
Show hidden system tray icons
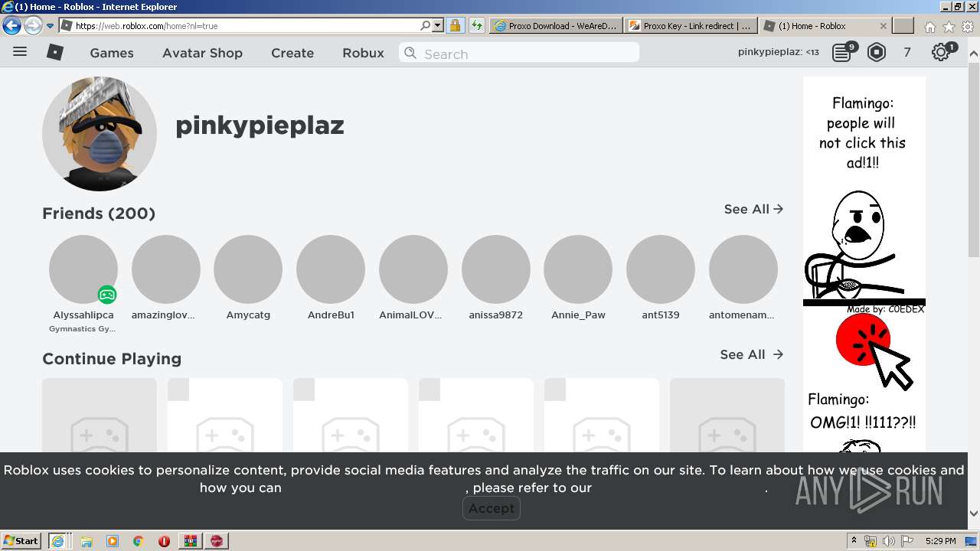(854, 540)
